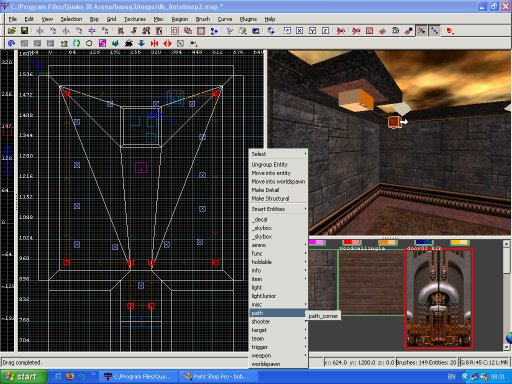Rotate selection around Z-axis toolbar icon

coord(105,31)
